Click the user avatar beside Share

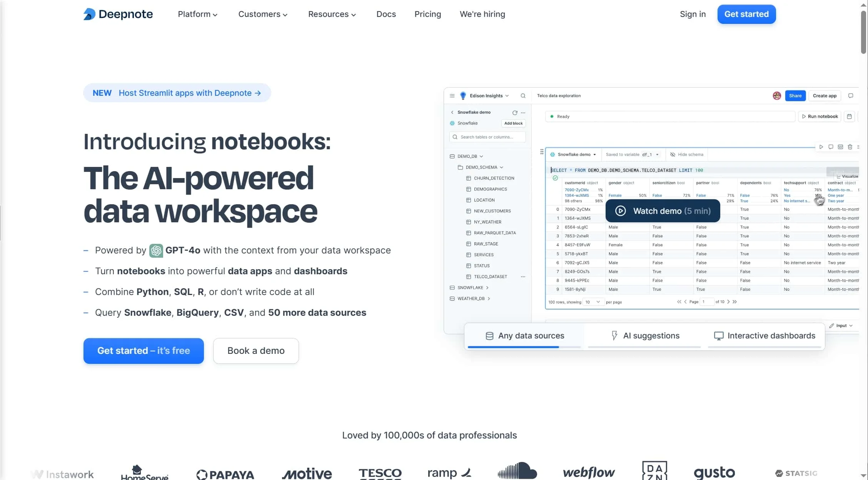tap(777, 96)
